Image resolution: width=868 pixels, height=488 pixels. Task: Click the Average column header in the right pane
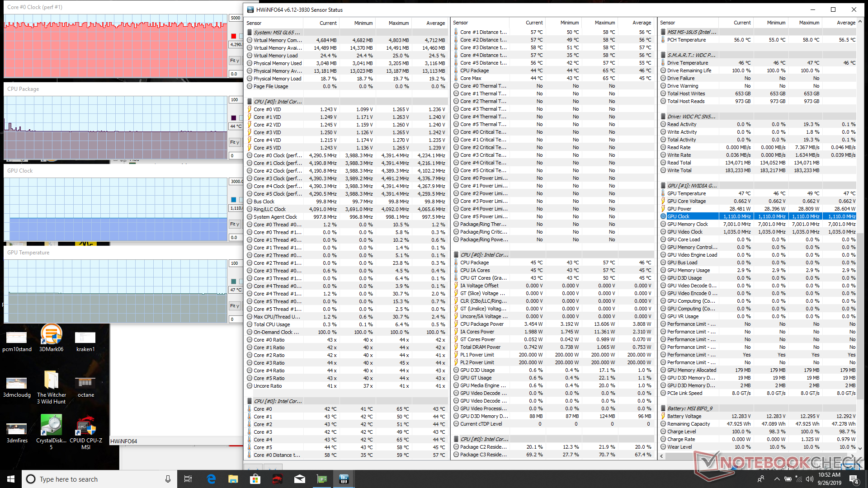[845, 23]
